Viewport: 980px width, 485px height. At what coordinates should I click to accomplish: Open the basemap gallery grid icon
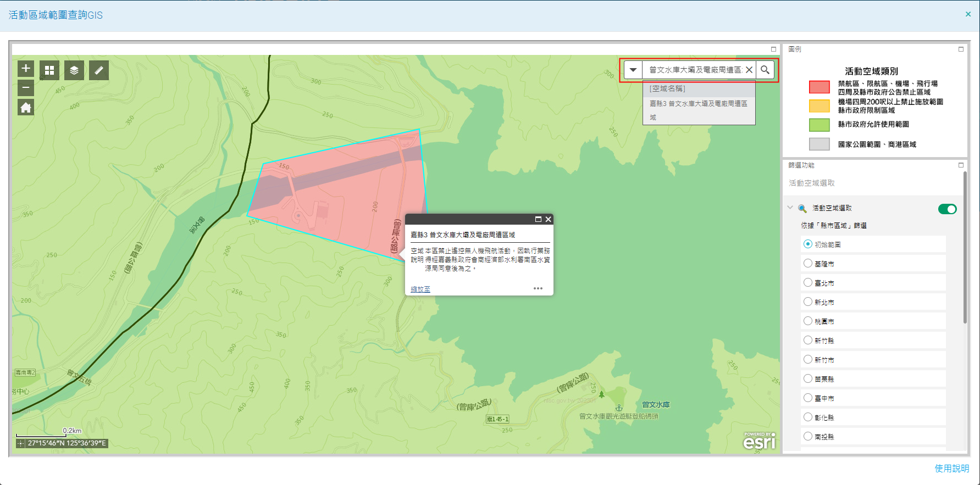tap(49, 70)
